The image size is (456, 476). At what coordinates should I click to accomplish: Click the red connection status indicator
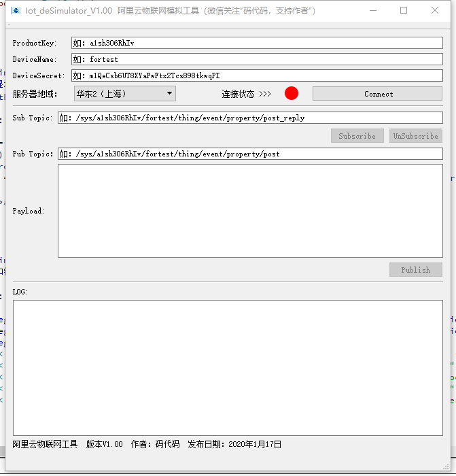coord(292,93)
